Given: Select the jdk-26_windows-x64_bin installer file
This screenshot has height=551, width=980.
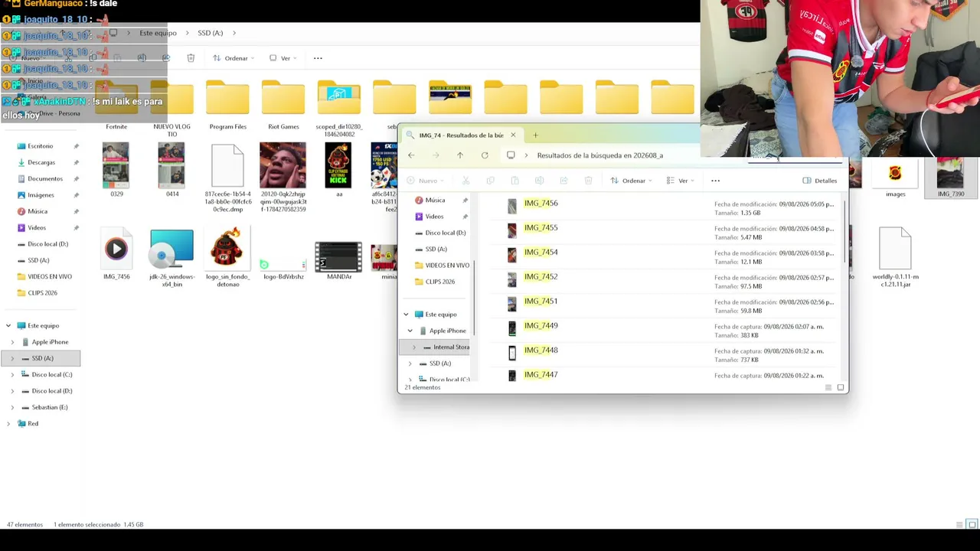Looking at the screenshot, I should pos(171,258).
